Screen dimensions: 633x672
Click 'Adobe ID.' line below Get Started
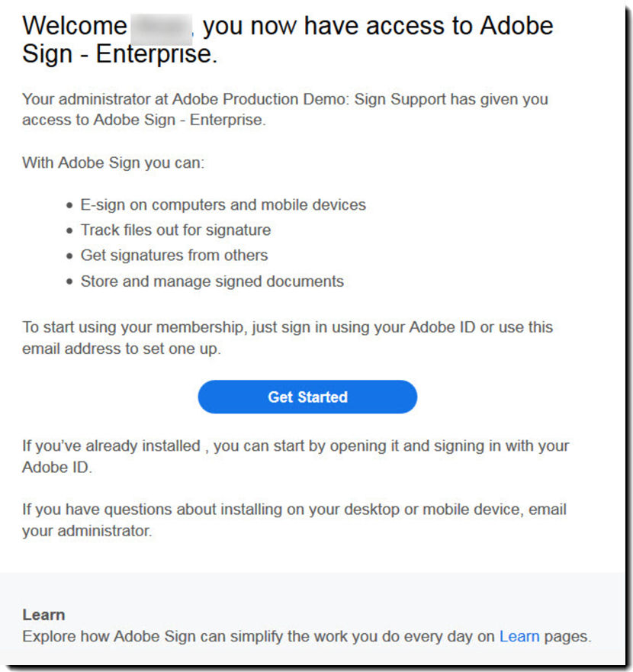[x=57, y=468]
